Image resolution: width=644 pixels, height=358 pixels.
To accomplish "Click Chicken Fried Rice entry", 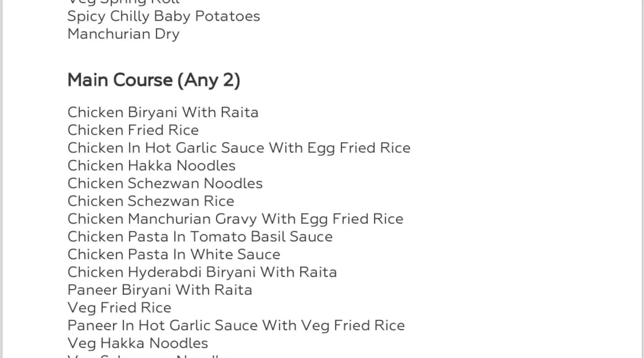I will [x=133, y=130].
